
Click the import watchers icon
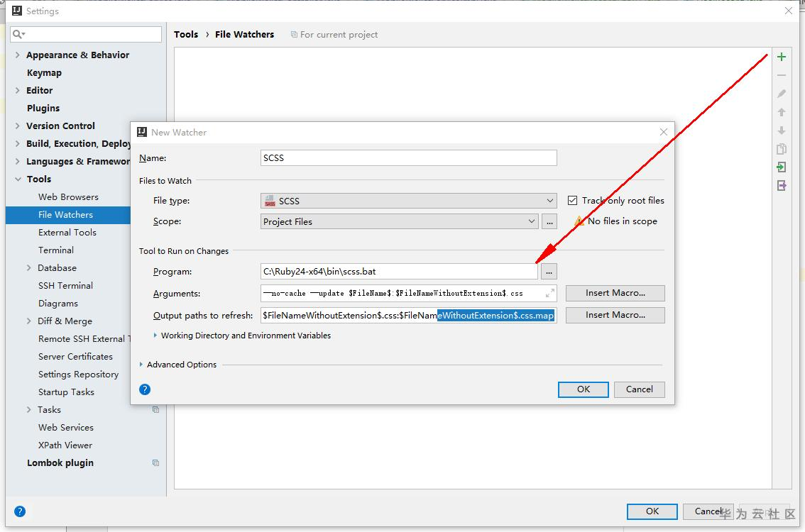[x=782, y=167]
